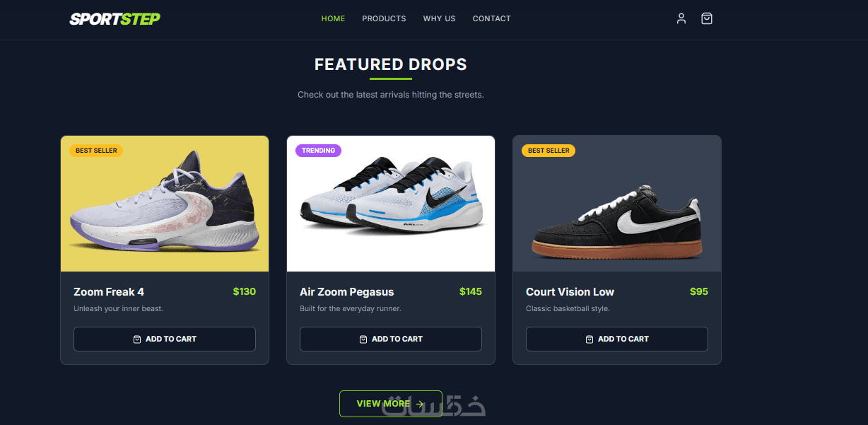The height and width of the screenshot is (425, 868).
Task: Open the Contact nav item
Action: tap(491, 18)
